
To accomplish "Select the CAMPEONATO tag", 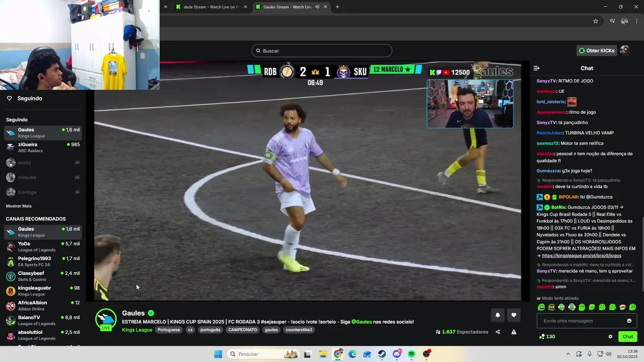I will [243, 330].
